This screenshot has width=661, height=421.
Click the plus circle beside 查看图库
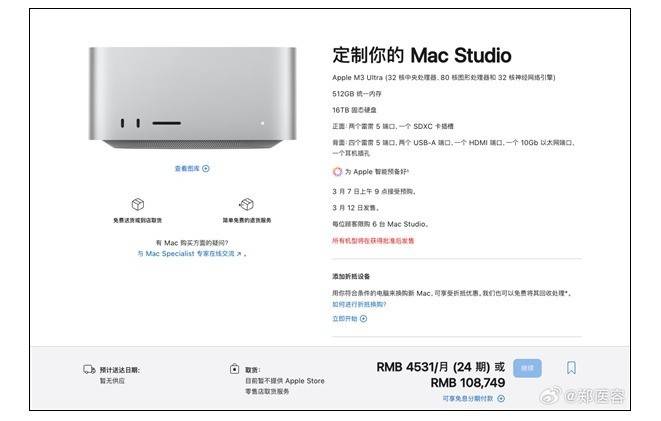206,169
